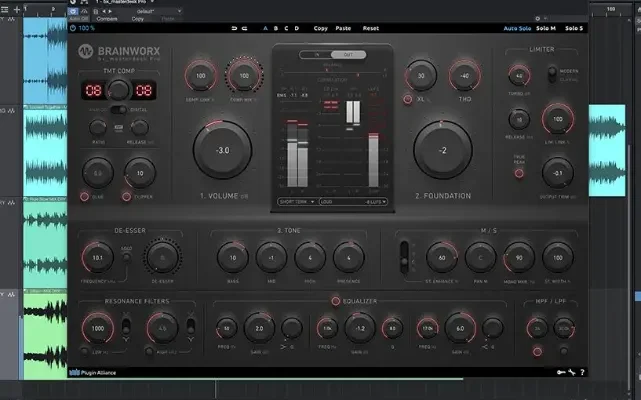Click the undo arrow in plugin toolbar
The width and height of the screenshot is (641, 400).
pos(233,28)
